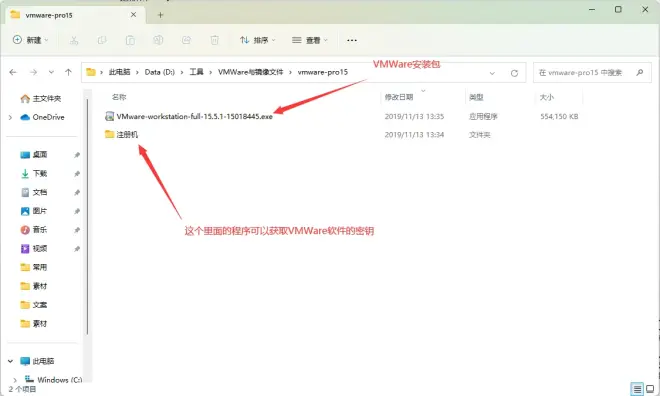Click 此电脑 in the address breadcrumb
This screenshot has width=660, height=396.
pyautogui.click(x=120, y=72)
